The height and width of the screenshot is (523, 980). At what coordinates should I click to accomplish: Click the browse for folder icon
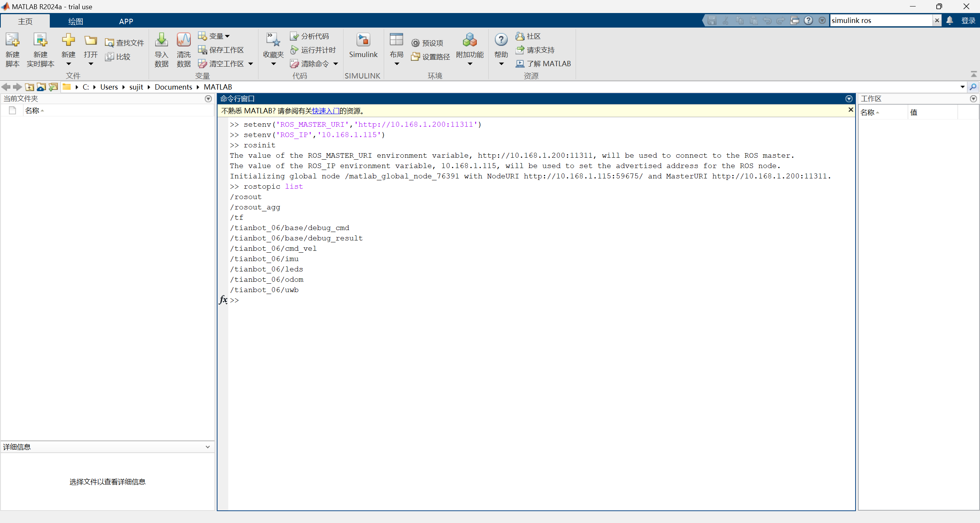coord(41,87)
